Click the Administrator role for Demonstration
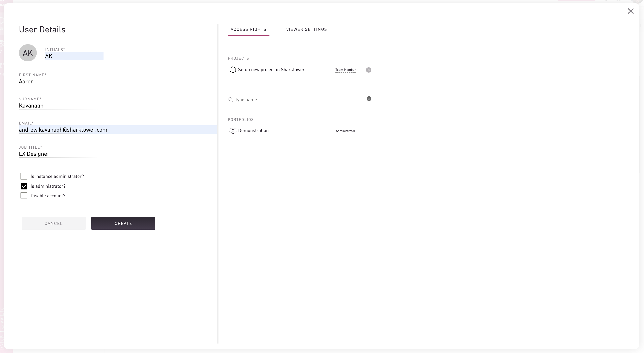Viewport: 644px width, 353px height. [345, 131]
